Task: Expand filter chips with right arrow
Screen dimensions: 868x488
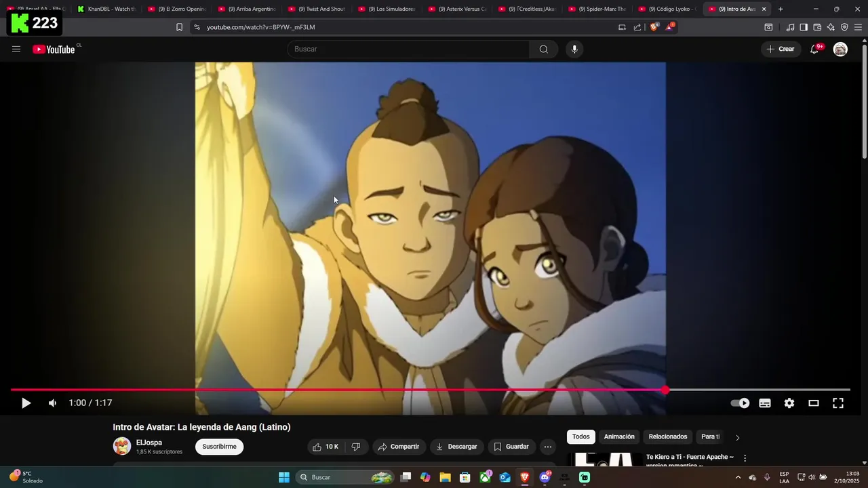Action: (738, 437)
